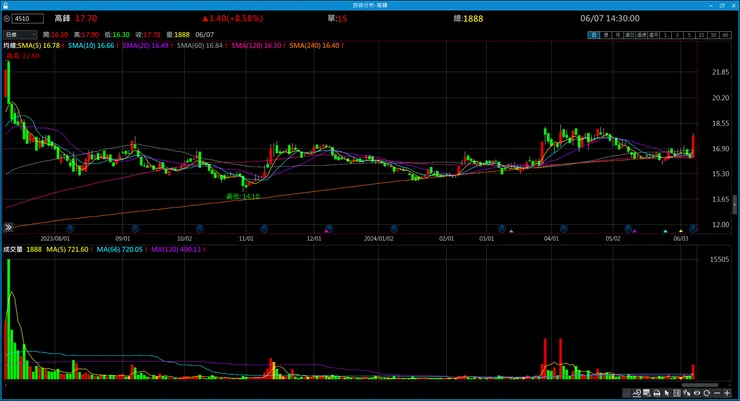Click the split-panel layout icon in bottom toolbar

pyautogui.click(x=677, y=393)
